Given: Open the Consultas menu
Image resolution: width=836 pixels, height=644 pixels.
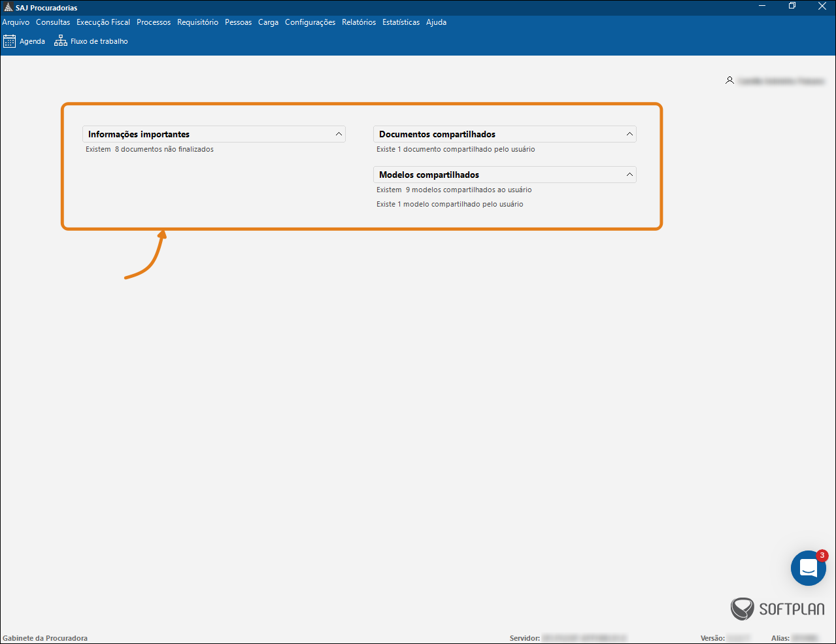Looking at the screenshot, I should (53, 22).
